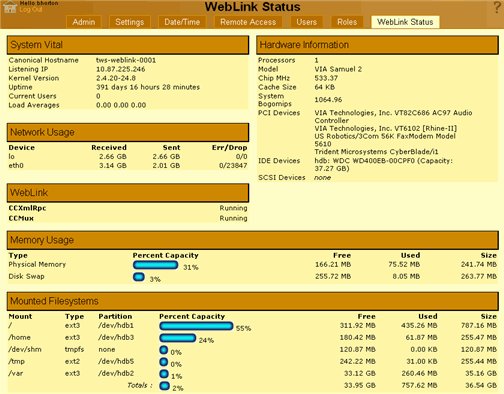Click the /tmp 0% capacity indicator

pos(163,362)
